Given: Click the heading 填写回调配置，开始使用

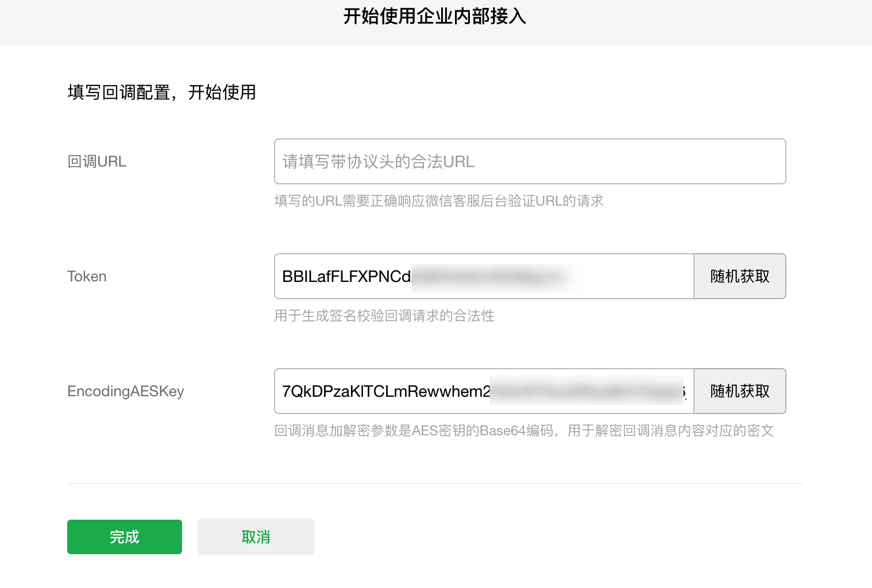Looking at the screenshot, I should [x=161, y=92].
